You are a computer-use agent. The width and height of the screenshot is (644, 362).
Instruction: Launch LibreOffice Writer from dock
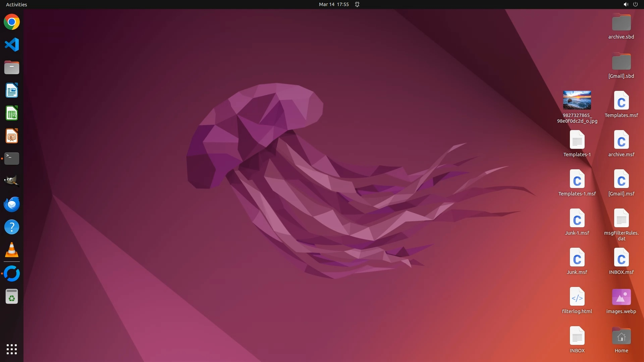pyautogui.click(x=12, y=90)
